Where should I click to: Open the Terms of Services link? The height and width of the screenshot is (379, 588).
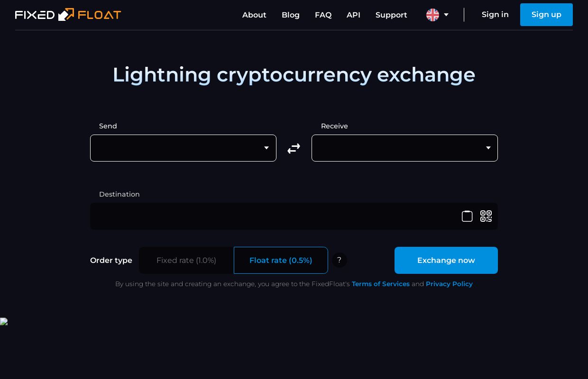coord(381,284)
